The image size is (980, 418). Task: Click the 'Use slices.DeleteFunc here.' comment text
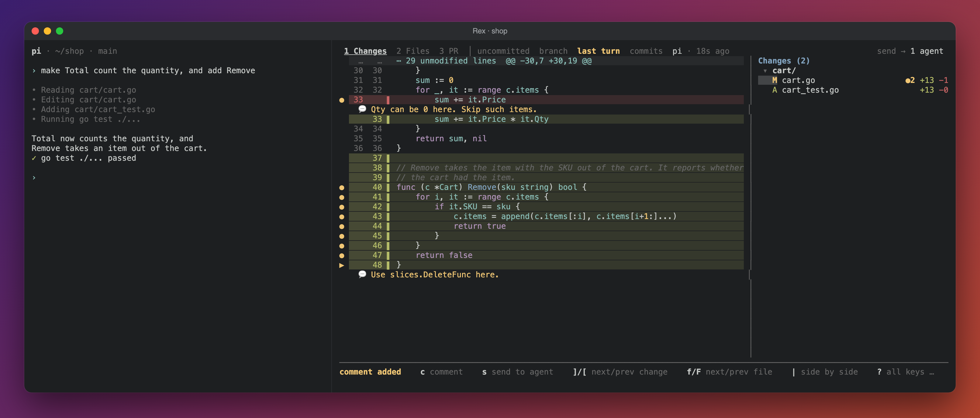[x=434, y=274]
